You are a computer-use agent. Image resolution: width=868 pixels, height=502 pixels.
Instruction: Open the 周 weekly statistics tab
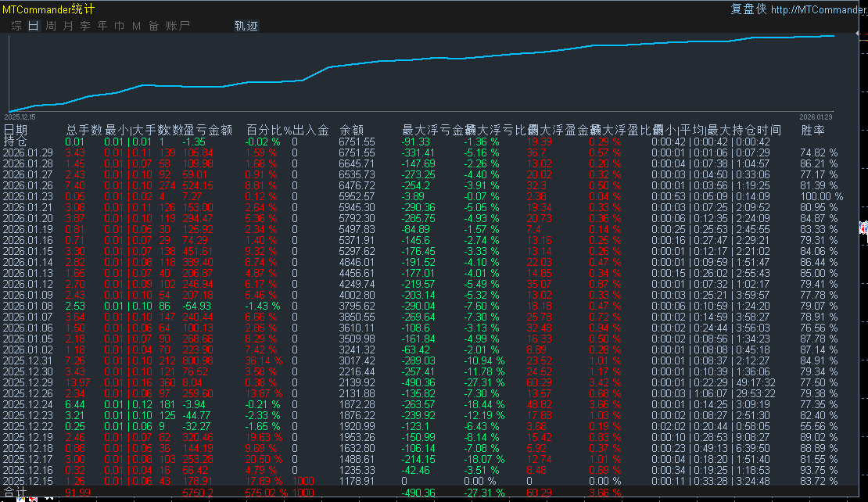click(x=51, y=26)
